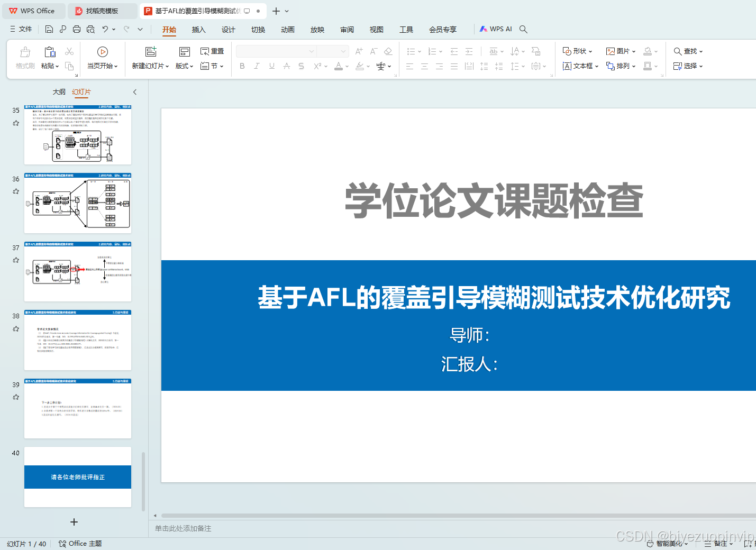Toggle underline formatting

pyautogui.click(x=271, y=66)
